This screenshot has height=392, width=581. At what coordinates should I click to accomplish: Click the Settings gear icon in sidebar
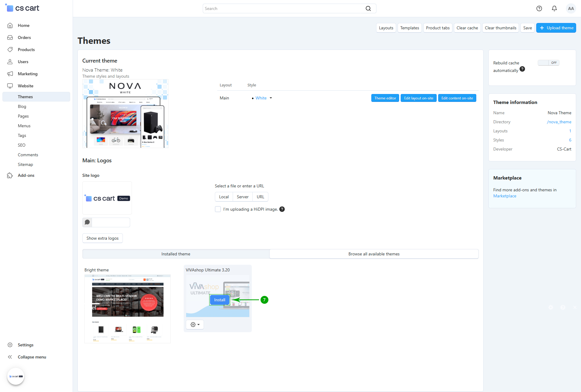[x=10, y=345]
